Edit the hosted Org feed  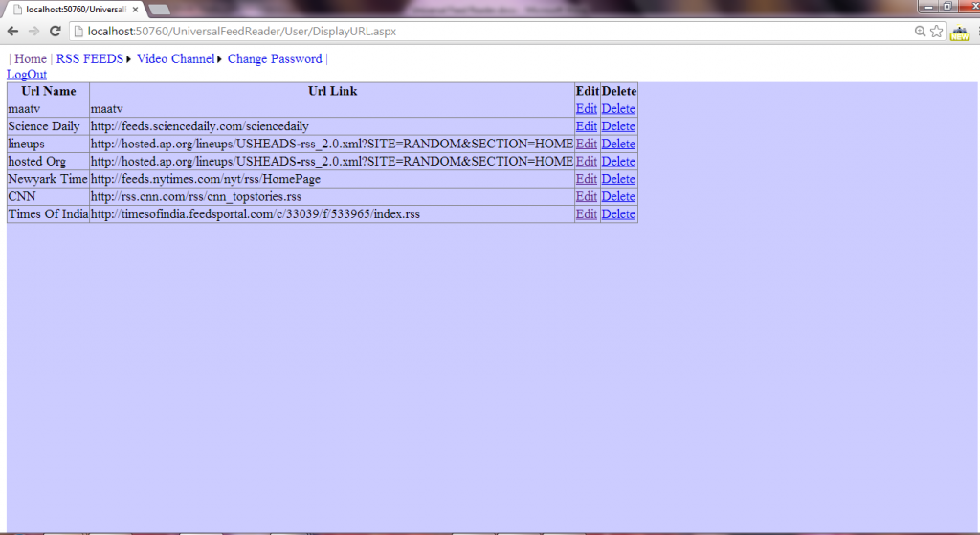click(x=587, y=161)
